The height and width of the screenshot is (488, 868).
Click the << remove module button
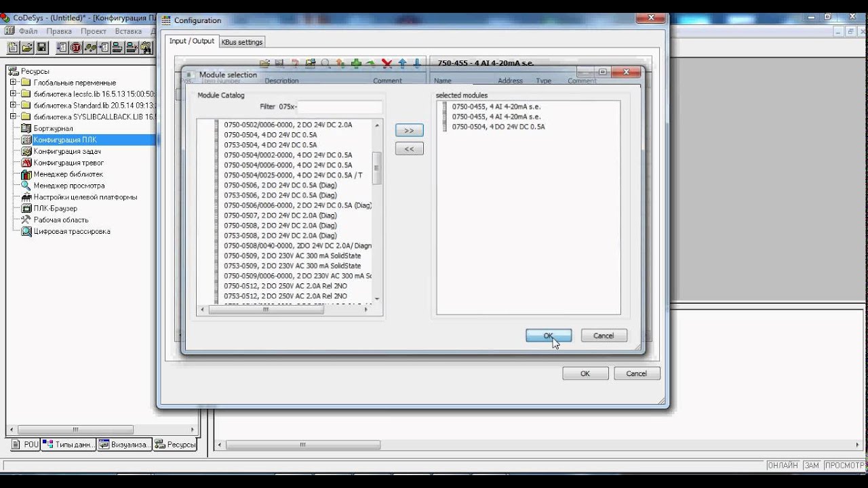click(409, 148)
